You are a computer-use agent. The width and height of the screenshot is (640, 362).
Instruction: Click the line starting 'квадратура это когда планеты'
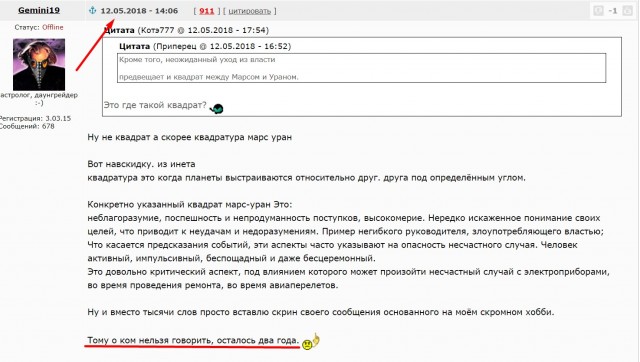tap(307, 178)
